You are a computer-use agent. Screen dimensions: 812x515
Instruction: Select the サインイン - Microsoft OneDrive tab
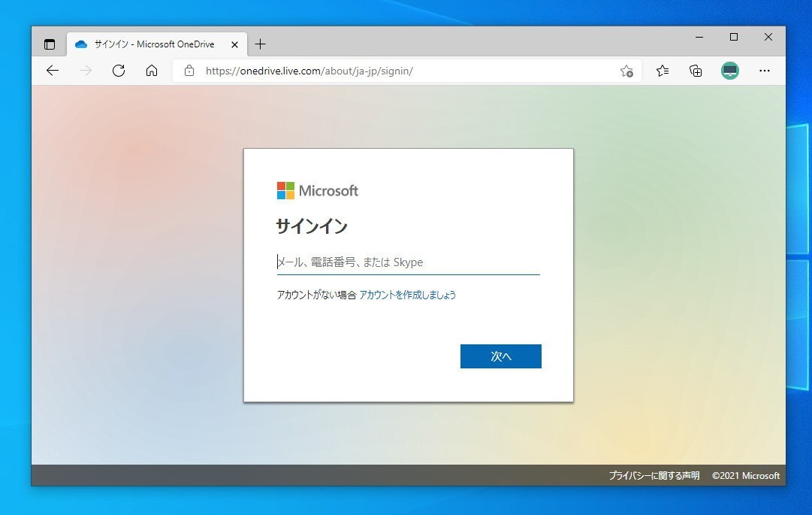[157, 44]
